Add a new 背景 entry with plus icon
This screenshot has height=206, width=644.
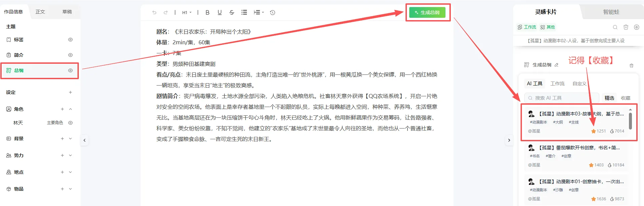(62, 139)
